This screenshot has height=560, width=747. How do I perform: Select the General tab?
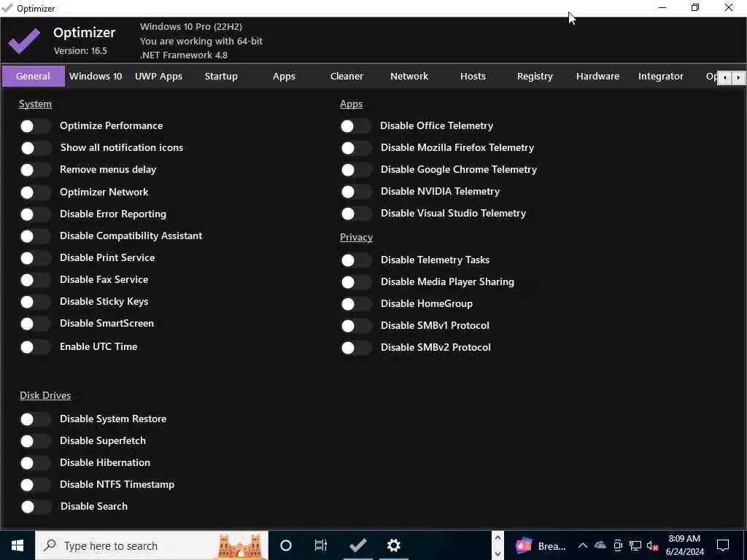coord(34,76)
